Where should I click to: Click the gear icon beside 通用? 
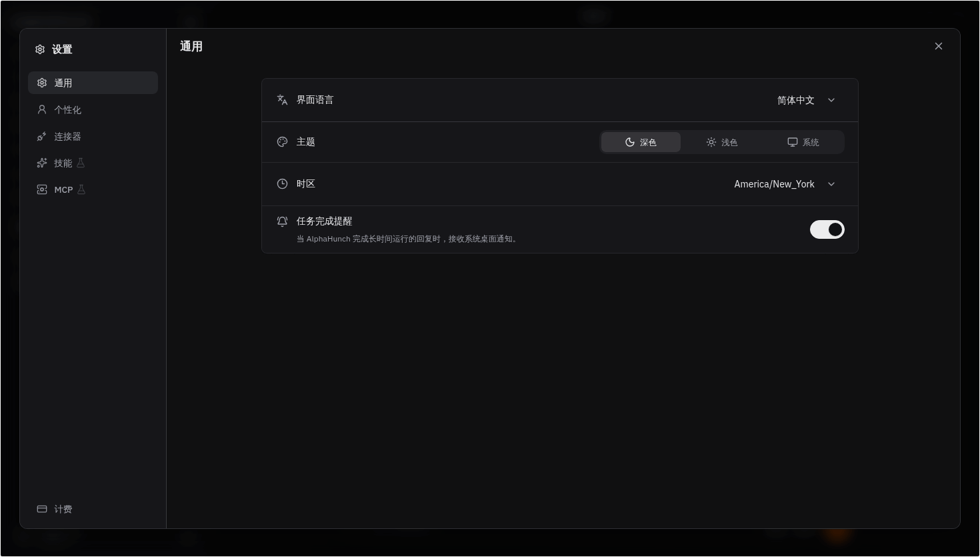42,83
